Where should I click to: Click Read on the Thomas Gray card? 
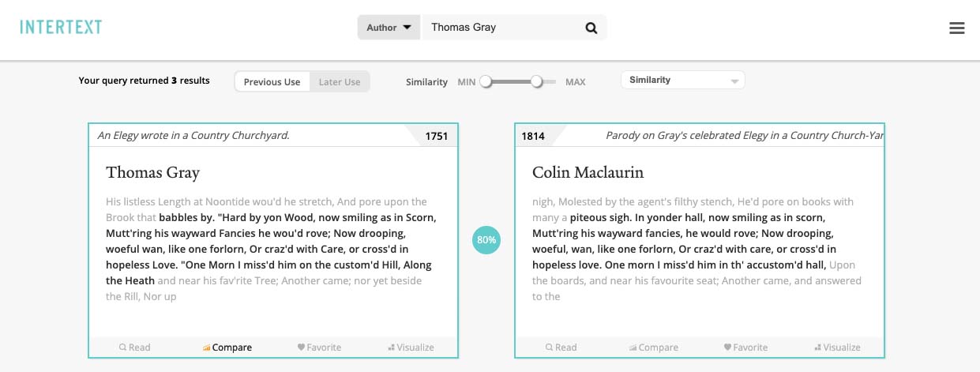click(135, 348)
